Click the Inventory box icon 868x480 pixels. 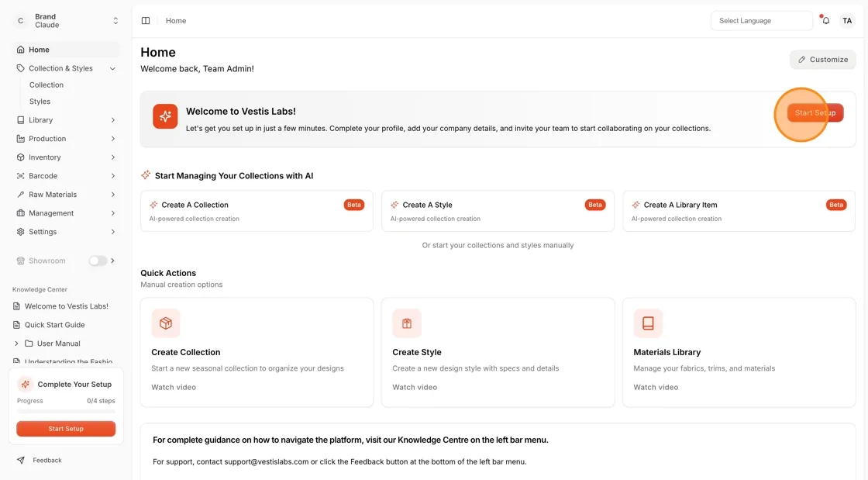[x=20, y=157]
